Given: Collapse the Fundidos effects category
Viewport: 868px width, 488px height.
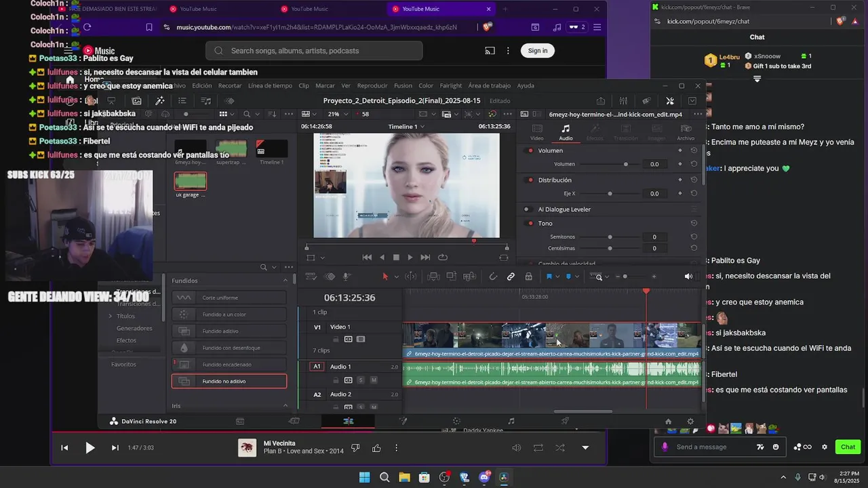Looking at the screenshot, I should pos(285,281).
